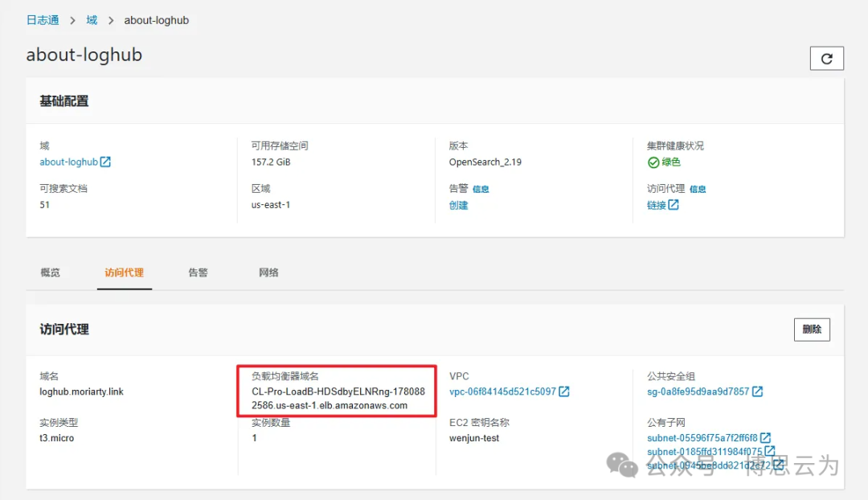Click domain name loghub.moriarty.link
868x500 pixels.
pos(81,391)
